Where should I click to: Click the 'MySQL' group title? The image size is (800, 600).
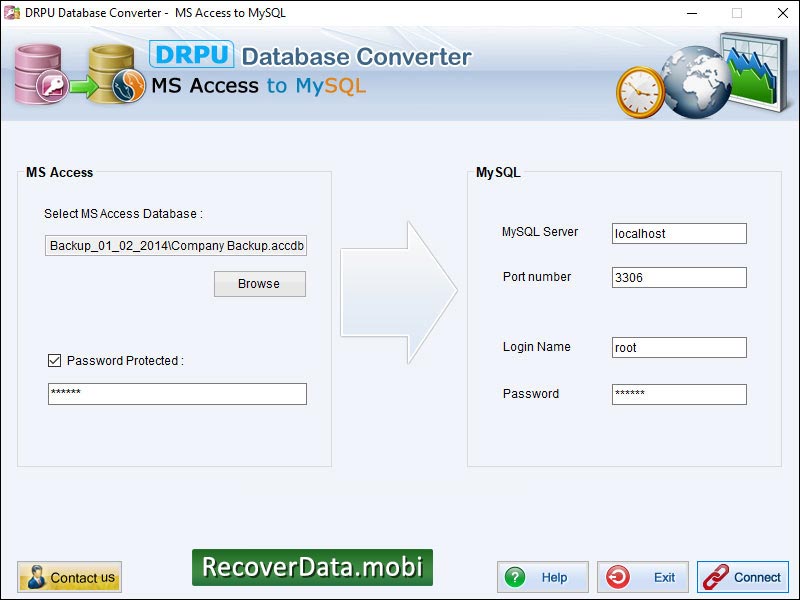coord(498,172)
